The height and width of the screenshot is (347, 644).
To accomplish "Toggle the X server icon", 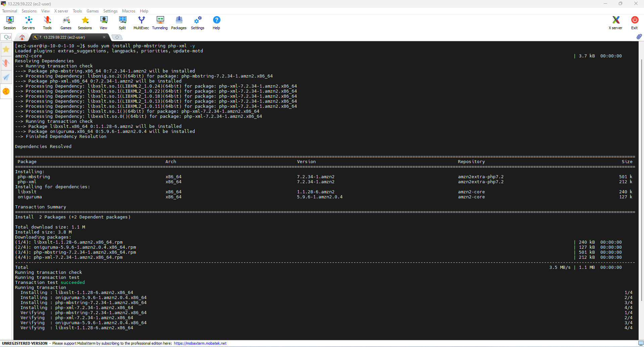I will (616, 23).
